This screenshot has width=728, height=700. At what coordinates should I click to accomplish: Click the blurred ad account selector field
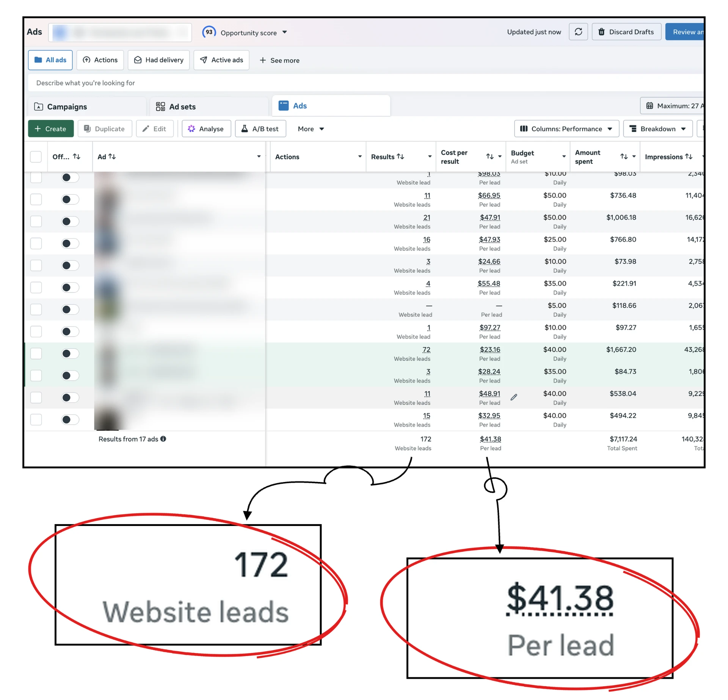pos(120,32)
